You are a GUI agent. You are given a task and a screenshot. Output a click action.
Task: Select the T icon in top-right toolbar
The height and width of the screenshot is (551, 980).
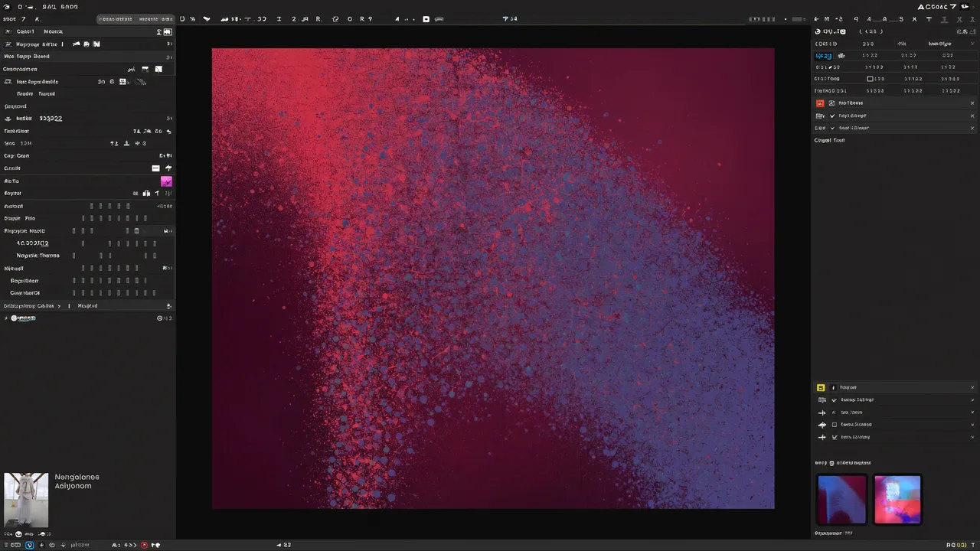(929, 19)
